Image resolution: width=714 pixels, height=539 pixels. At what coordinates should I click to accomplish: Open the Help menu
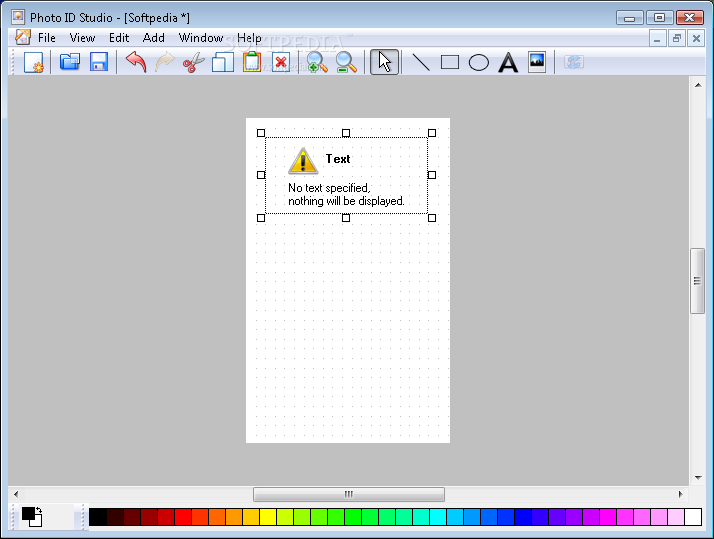[249, 38]
